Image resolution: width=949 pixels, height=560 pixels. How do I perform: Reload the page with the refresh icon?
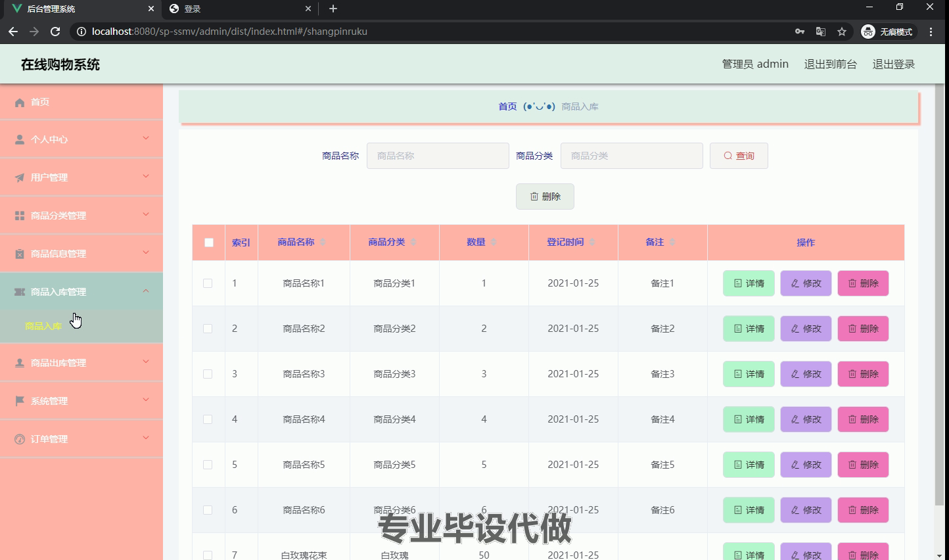[x=55, y=32]
